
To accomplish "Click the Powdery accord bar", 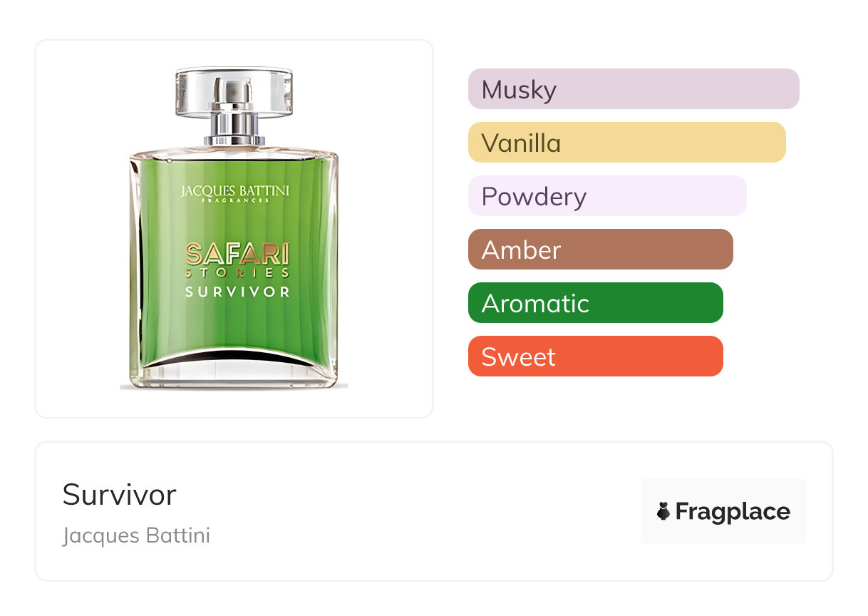I will click(607, 196).
